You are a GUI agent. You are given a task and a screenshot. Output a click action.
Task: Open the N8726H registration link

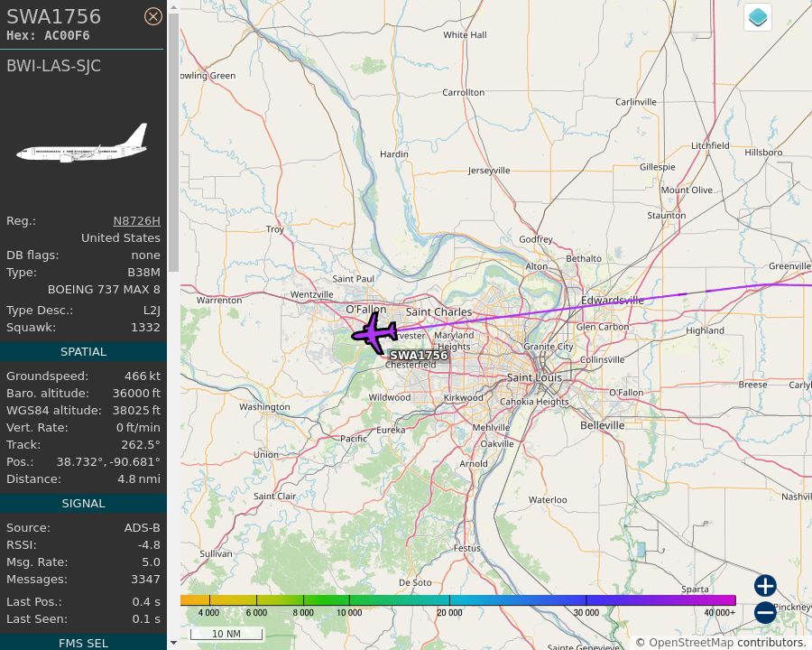[x=136, y=220]
